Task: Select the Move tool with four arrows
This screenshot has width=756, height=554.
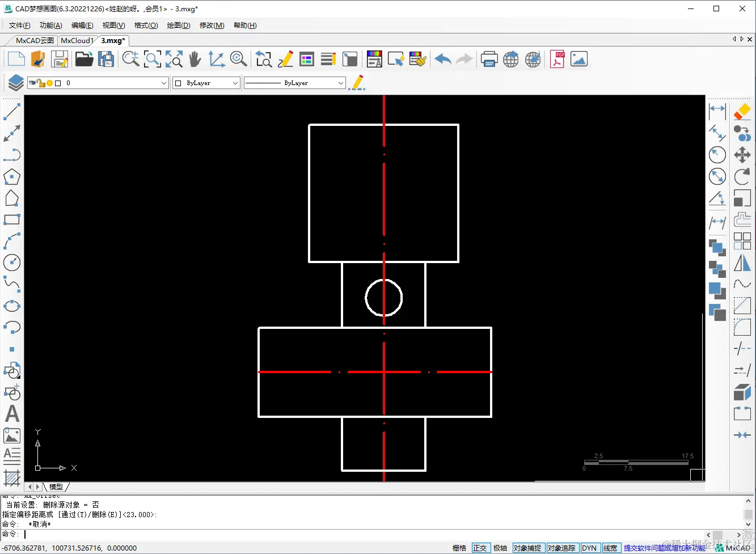Action: click(742, 155)
